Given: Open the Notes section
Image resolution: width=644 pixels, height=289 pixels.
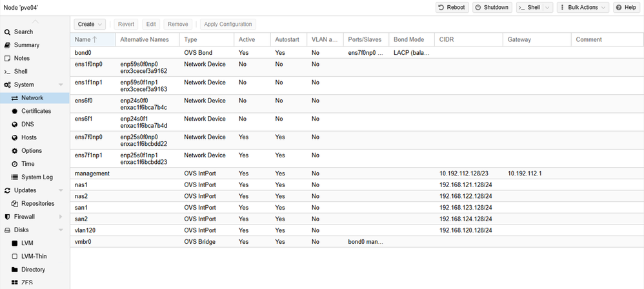Looking at the screenshot, I should [21, 58].
